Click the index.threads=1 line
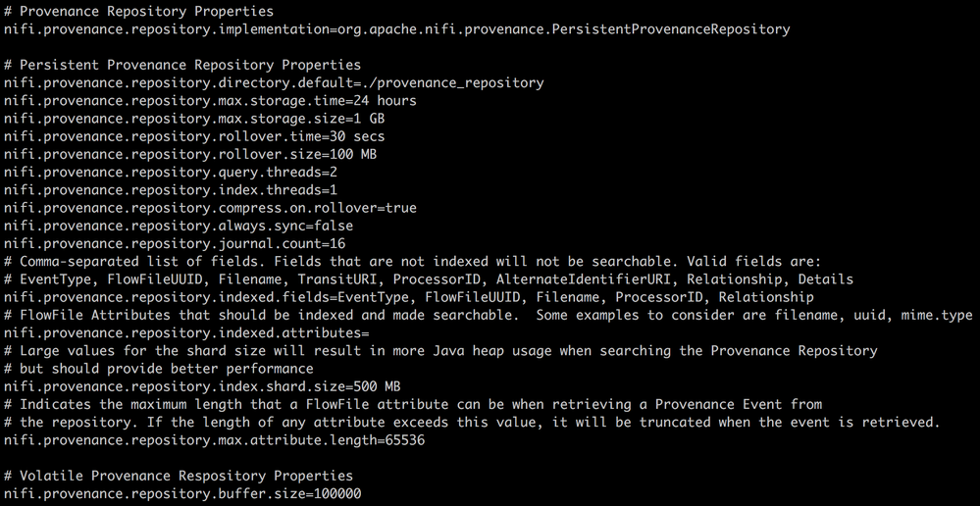Viewport: 980px width, 506px height. pyautogui.click(x=171, y=189)
